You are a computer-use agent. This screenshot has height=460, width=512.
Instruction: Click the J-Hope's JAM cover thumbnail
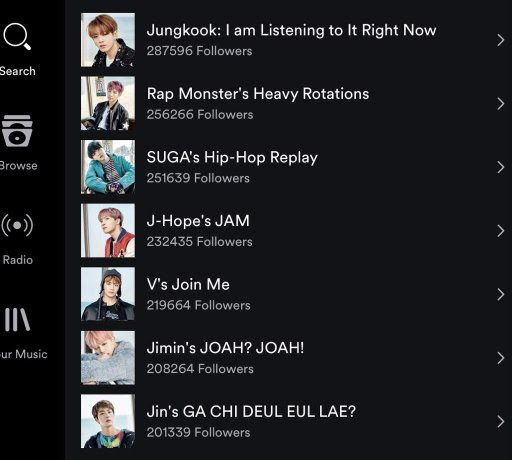108,231
